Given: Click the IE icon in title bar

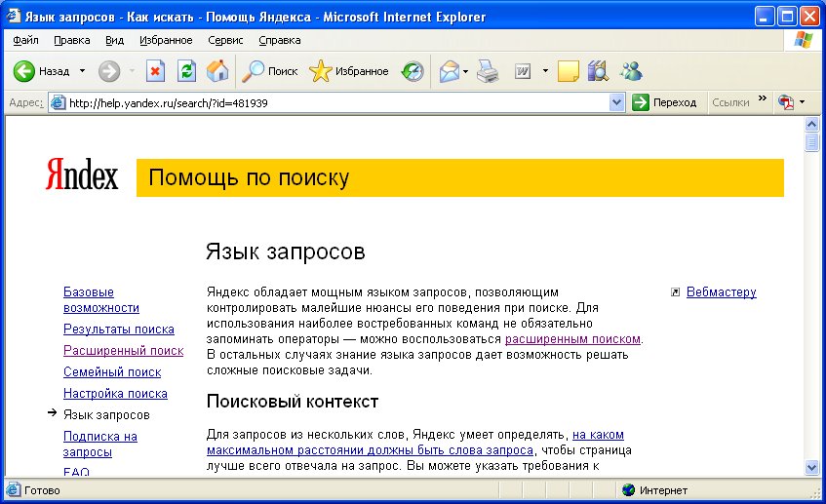Looking at the screenshot, I should click(14, 17).
